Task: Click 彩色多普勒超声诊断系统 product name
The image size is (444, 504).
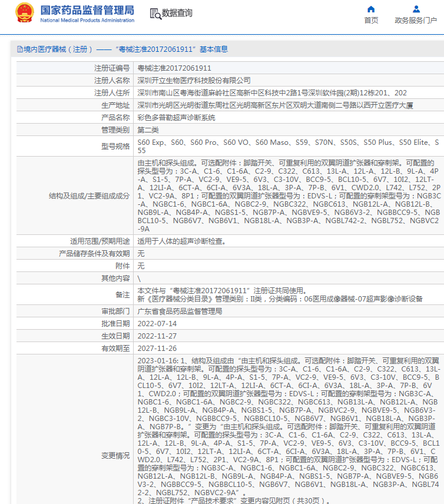Action: click(x=176, y=118)
